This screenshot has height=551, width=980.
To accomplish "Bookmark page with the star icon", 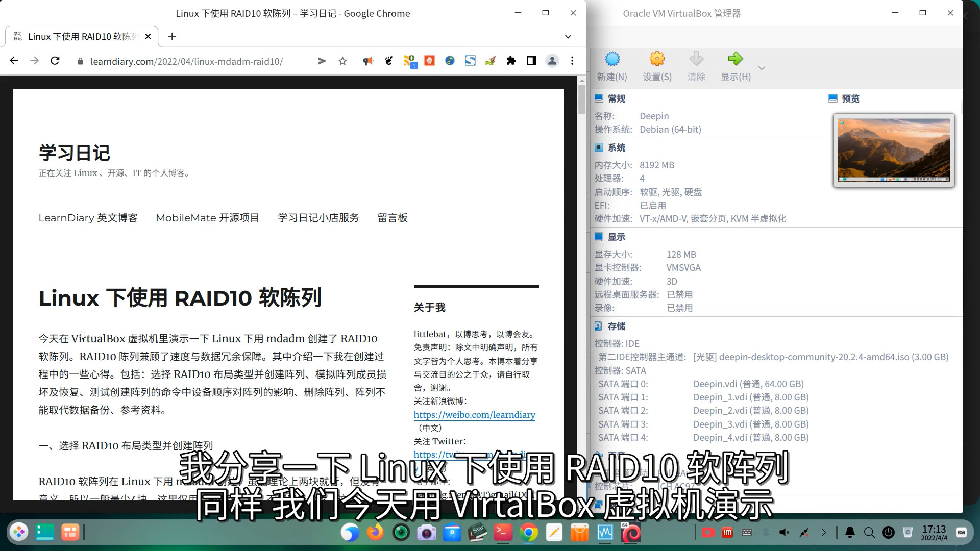I will point(342,61).
